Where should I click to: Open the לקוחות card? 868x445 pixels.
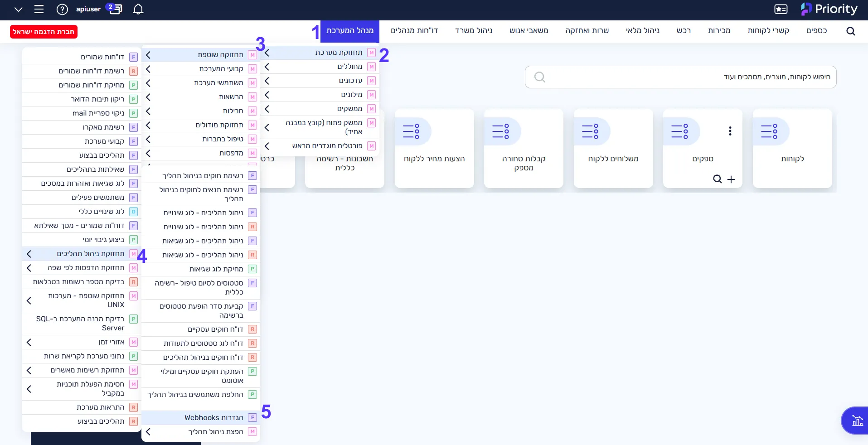(792, 149)
